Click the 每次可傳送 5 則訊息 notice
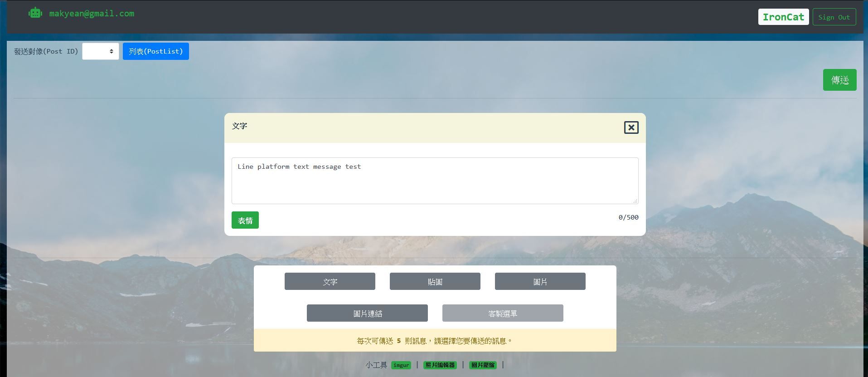Image resolution: width=868 pixels, height=377 pixels. [435, 341]
